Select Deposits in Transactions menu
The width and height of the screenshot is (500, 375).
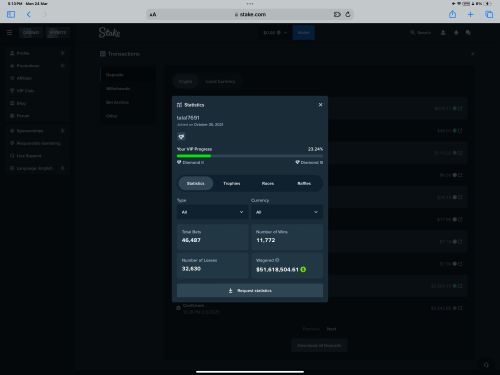click(x=128, y=75)
